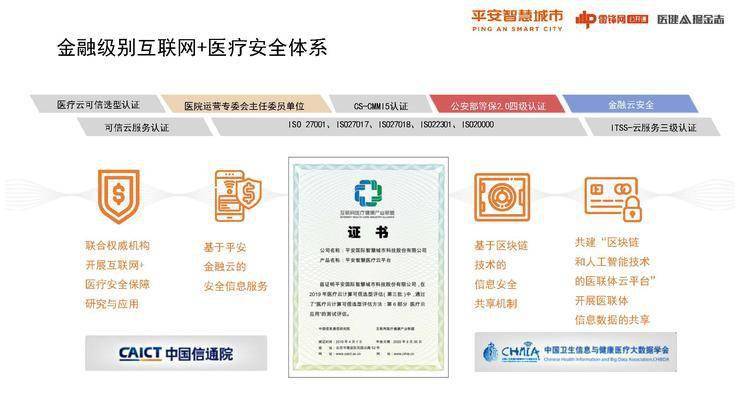Click the text 开展互联网+
This screenshot has width=740, height=416.
coord(114,265)
